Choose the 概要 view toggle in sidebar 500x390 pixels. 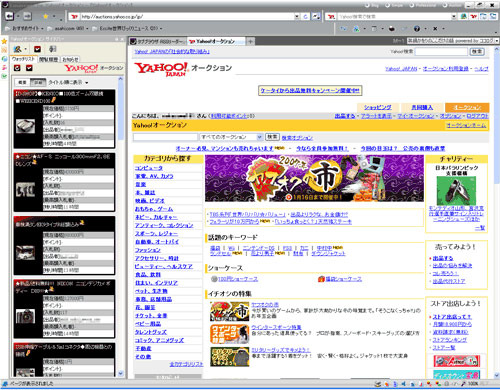(x=22, y=82)
